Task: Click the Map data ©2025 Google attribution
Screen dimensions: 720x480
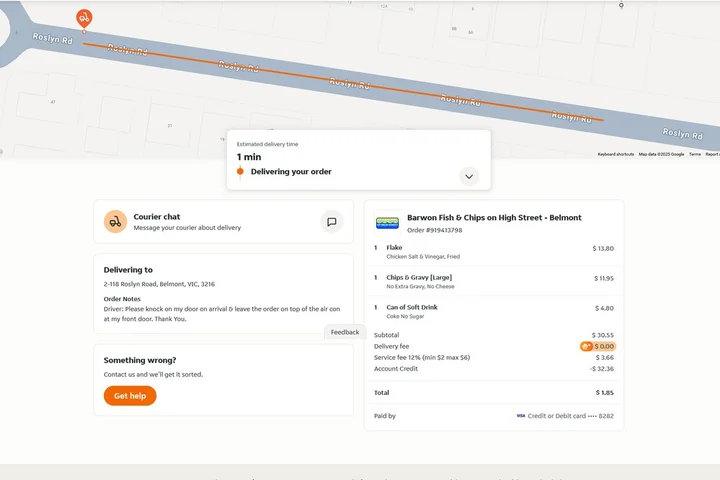Action: (x=661, y=154)
